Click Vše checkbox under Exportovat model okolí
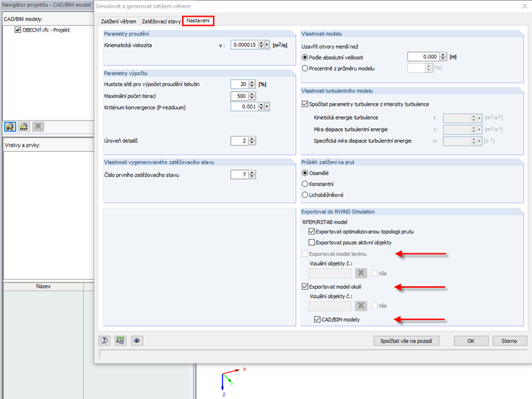532x399 pixels. [374, 306]
